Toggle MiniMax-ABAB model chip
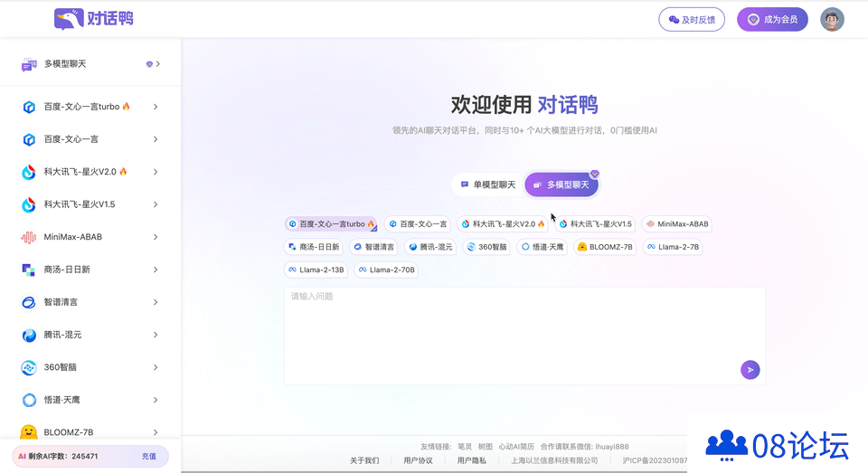868x473 pixels. (676, 223)
